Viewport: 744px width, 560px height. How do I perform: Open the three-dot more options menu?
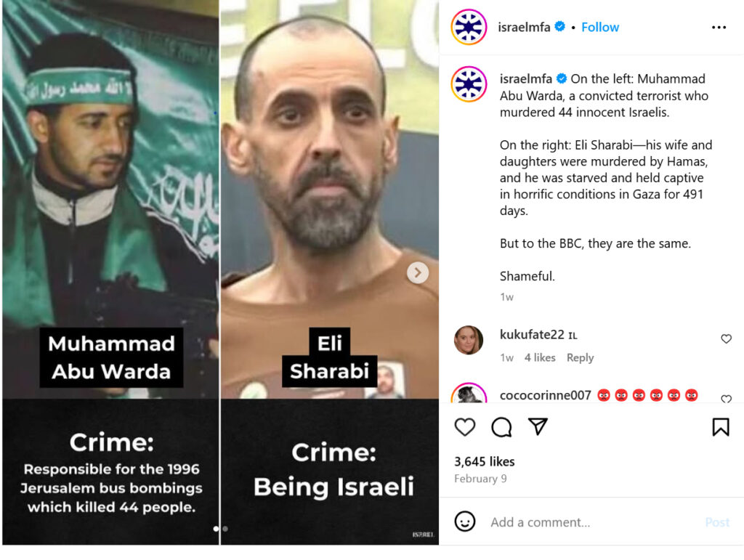[719, 28]
